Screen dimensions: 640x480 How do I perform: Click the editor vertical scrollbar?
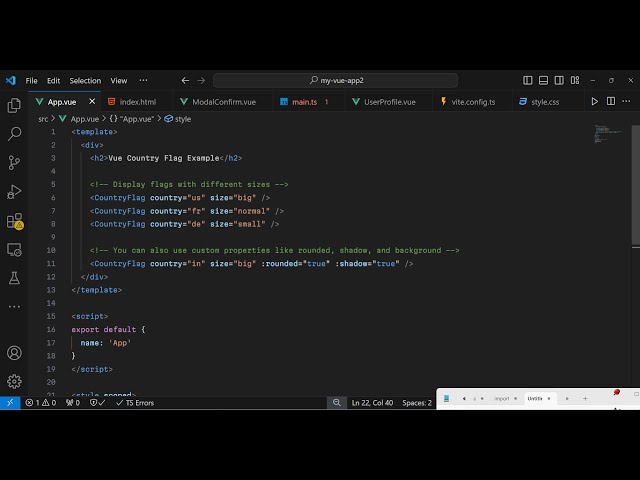tap(636, 184)
